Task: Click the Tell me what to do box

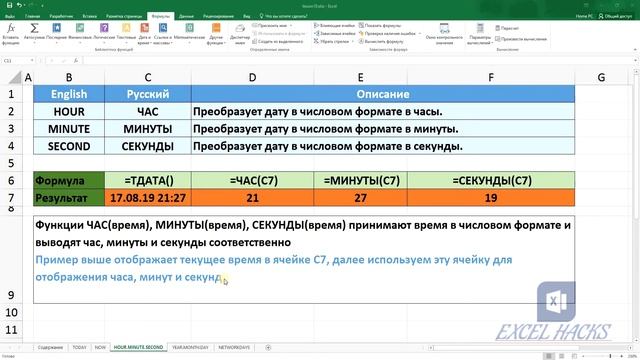Action: tap(283, 16)
